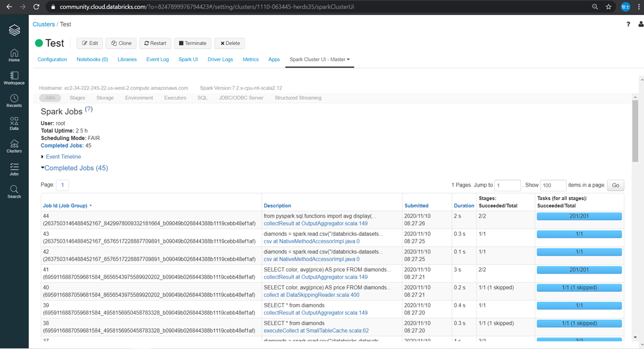644x349 pixels.
Task: Select the Stages tab in Spark UI
Action: tap(77, 98)
